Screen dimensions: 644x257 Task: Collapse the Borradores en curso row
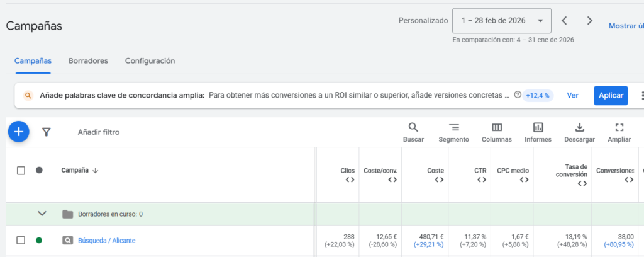[x=42, y=214]
